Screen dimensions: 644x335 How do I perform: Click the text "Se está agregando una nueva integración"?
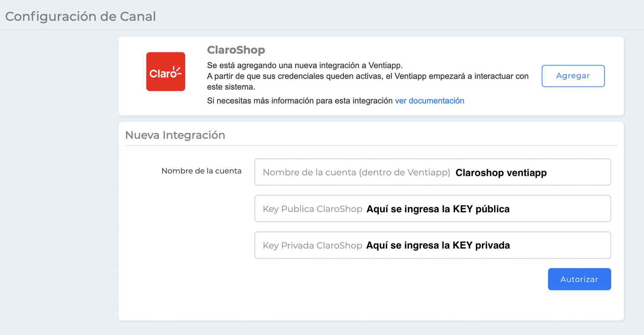tap(282, 65)
